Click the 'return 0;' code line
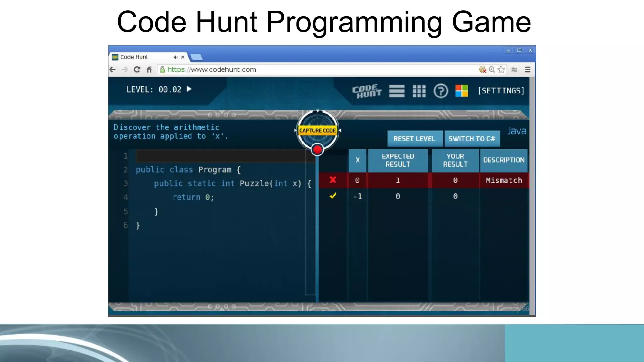This screenshot has width=644, height=362. point(193,197)
